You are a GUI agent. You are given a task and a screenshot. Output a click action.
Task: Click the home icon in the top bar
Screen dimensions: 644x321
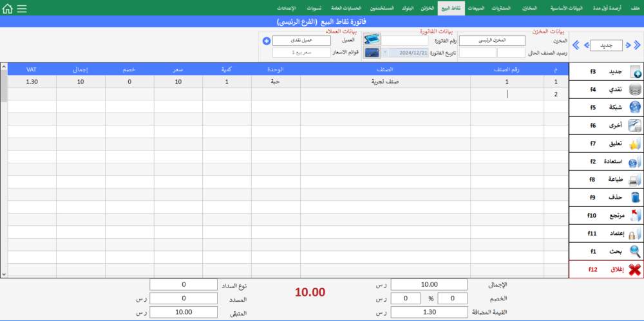pyautogui.click(x=7, y=9)
